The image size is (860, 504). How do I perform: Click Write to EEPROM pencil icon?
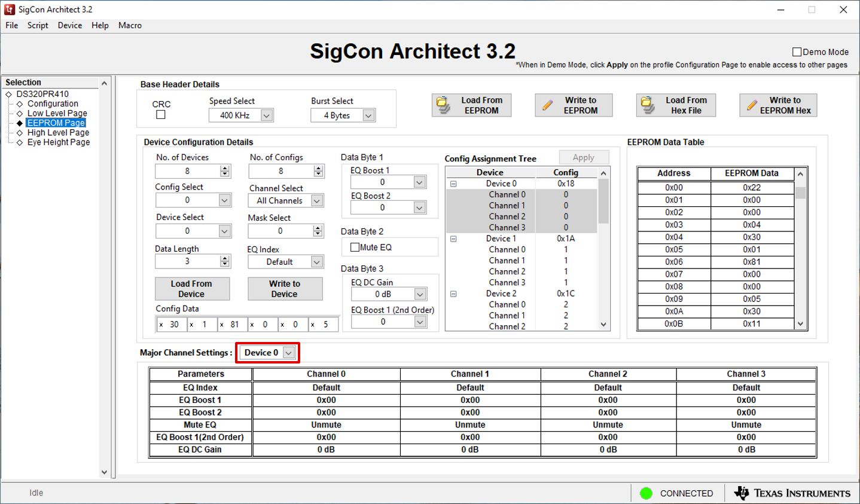pos(547,105)
